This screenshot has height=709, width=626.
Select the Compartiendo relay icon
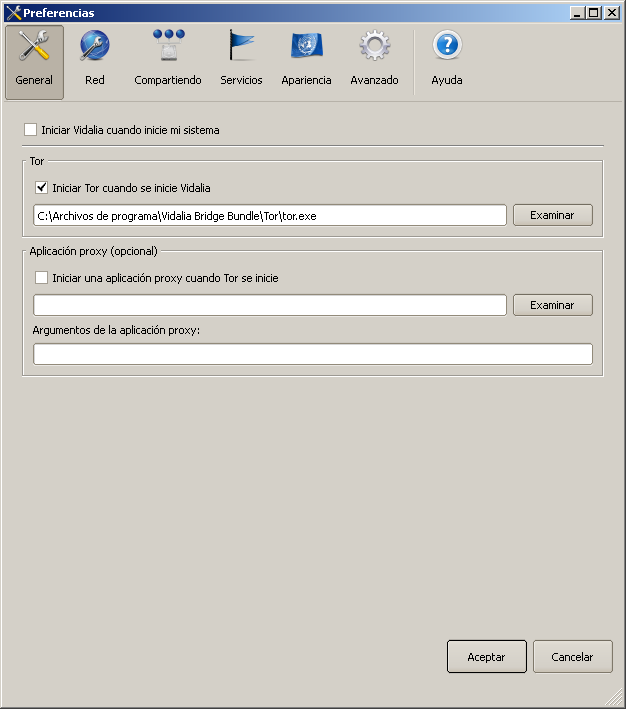coord(168,46)
